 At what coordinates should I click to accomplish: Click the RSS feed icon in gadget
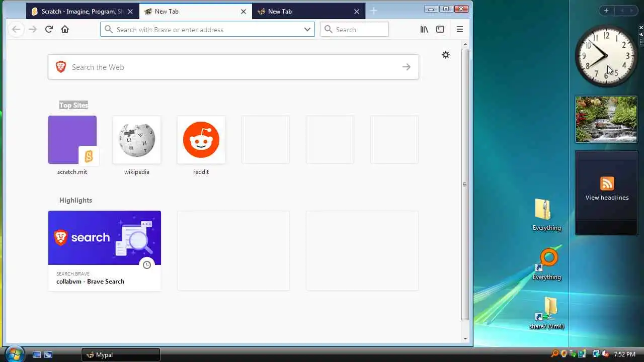[x=607, y=184]
